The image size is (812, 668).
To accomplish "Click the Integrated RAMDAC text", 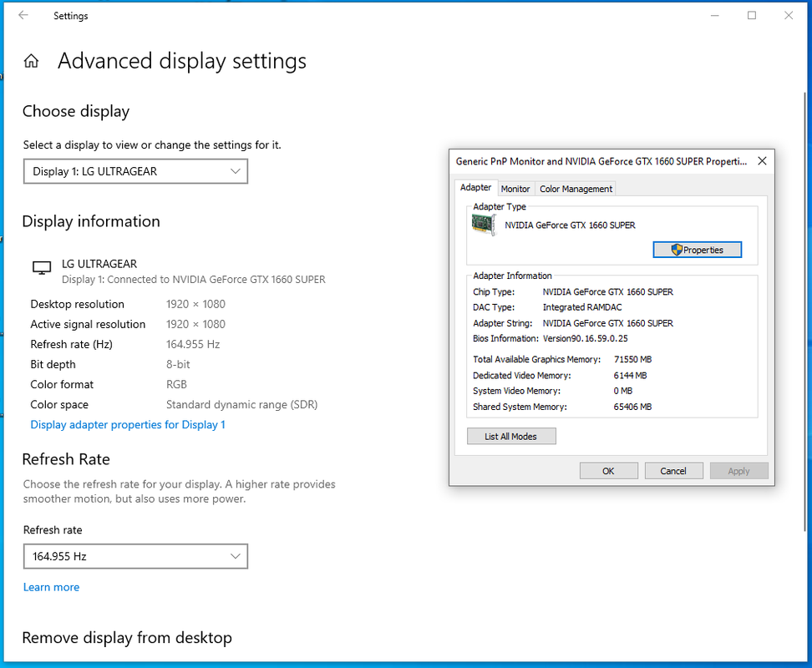I will (582, 307).
